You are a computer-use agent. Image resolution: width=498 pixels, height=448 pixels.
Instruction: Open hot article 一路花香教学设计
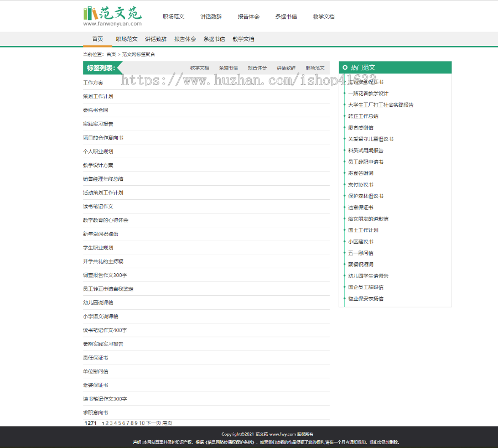point(368,93)
